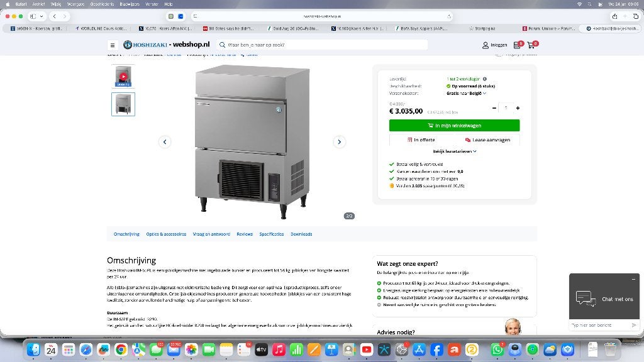Click the Hoshizaki webshop.nl logo
This screenshot has height=362, width=644.
[166, 45]
